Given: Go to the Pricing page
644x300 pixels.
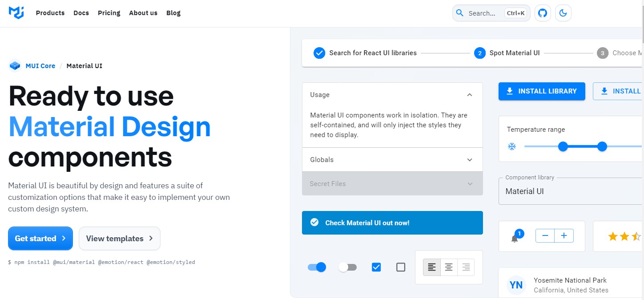Looking at the screenshot, I should click(x=109, y=13).
